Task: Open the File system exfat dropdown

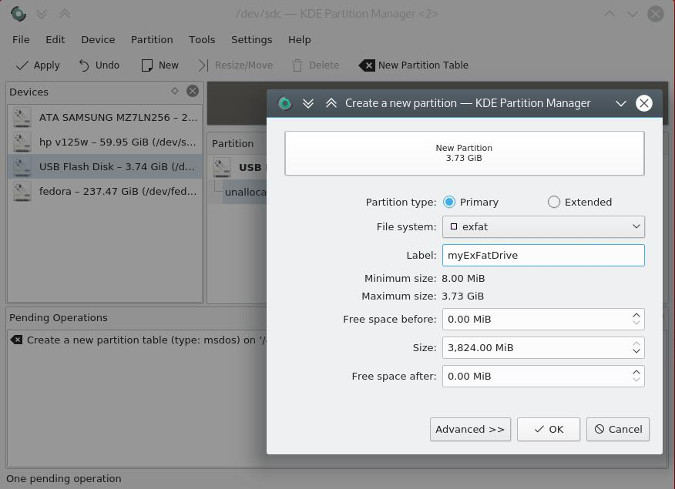Action: tap(543, 227)
